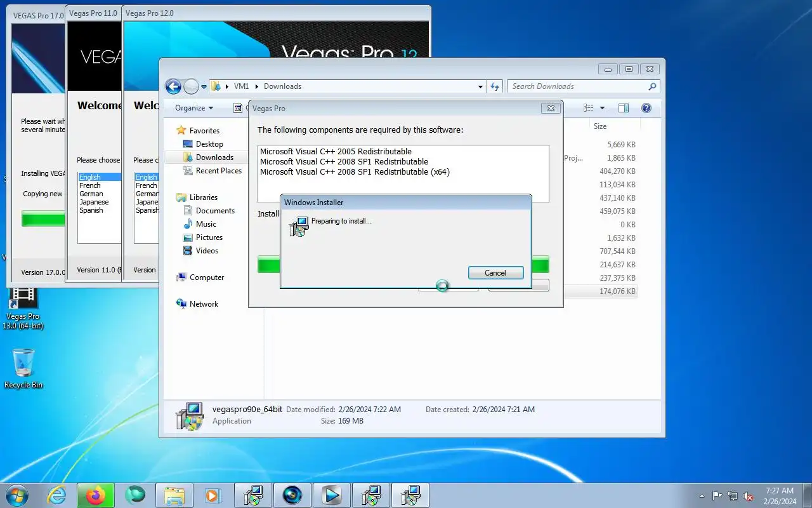
Task: Click the Windows Installer package icon
Action: pyautogui.click(x=298, y=227)
